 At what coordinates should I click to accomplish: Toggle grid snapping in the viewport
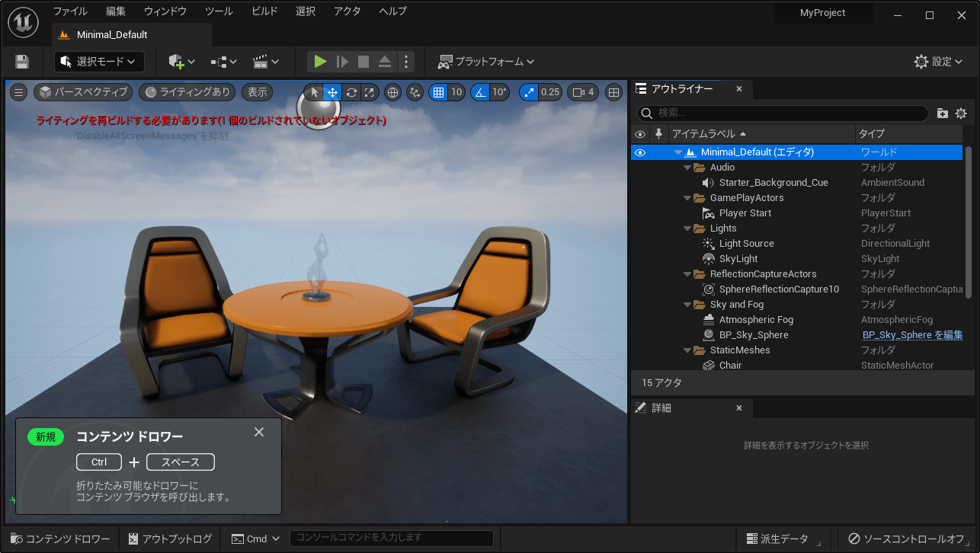click(438, 92)
